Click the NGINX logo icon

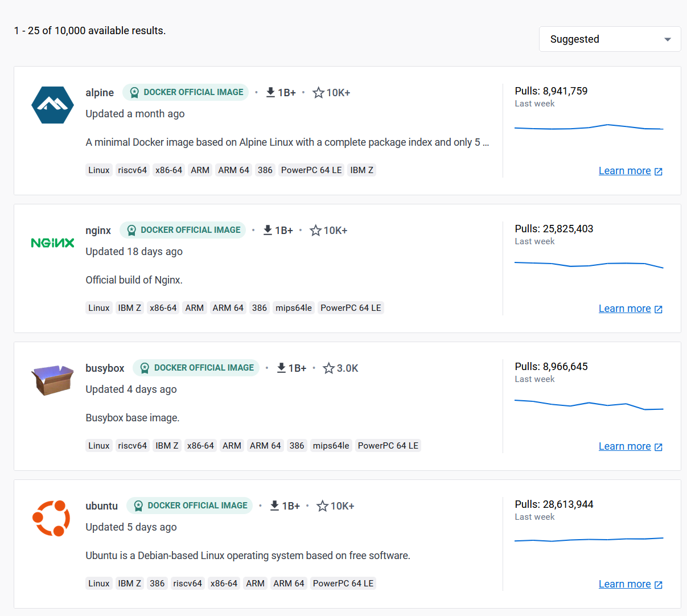tap(52, 243)
